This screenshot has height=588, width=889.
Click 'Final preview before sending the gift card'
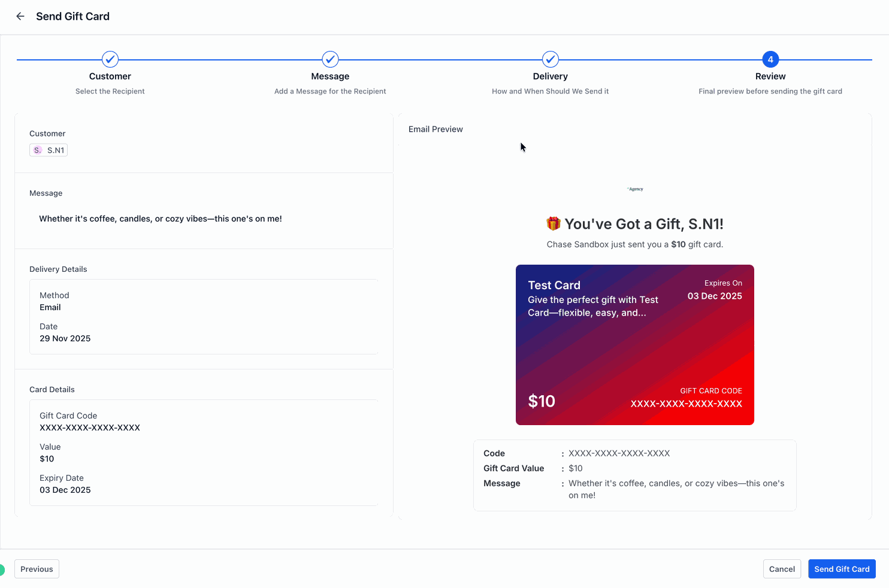[x=770, y=91]
